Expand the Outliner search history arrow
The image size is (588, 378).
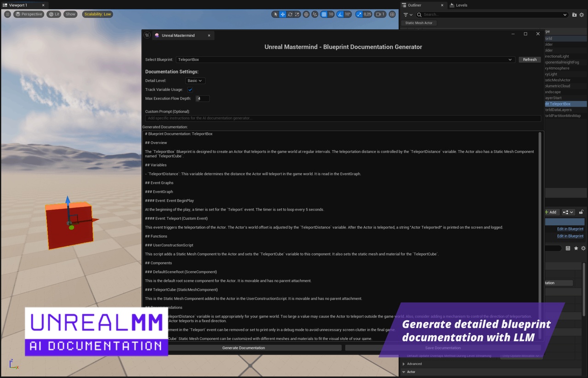click(565, 15)
